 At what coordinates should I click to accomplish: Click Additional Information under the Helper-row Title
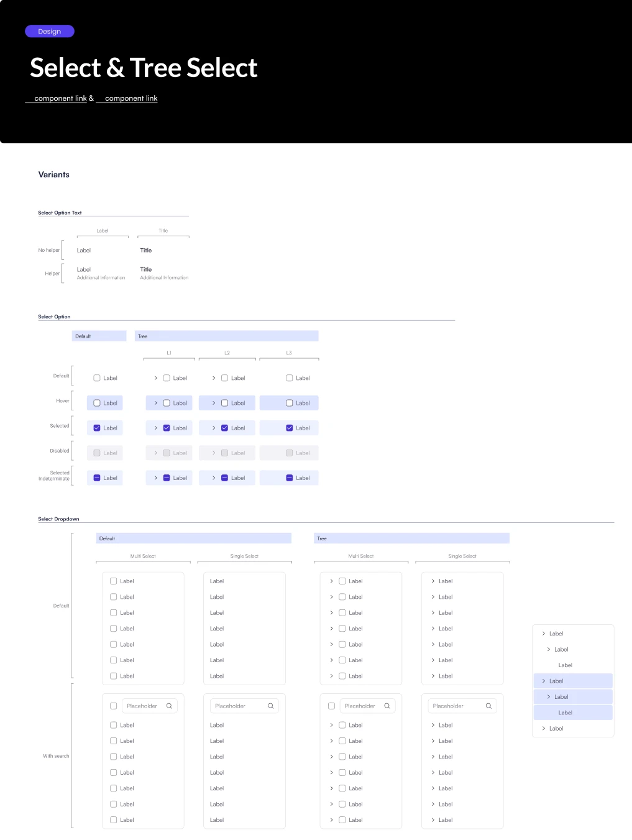164,278
